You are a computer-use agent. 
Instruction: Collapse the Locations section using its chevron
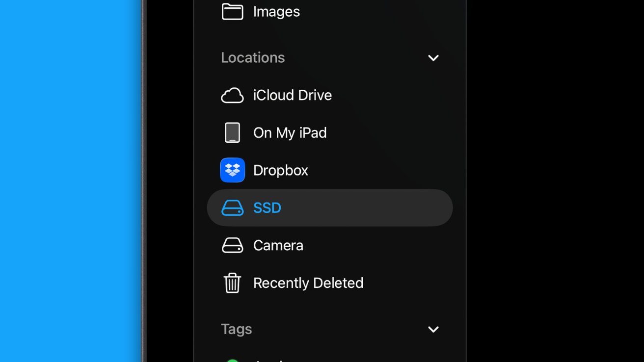(433, 58)
